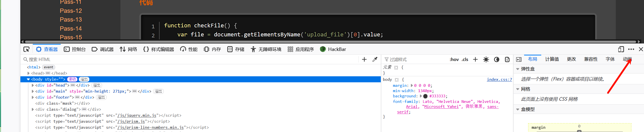Expand the background shorthand property

click(x=421, y=96)
